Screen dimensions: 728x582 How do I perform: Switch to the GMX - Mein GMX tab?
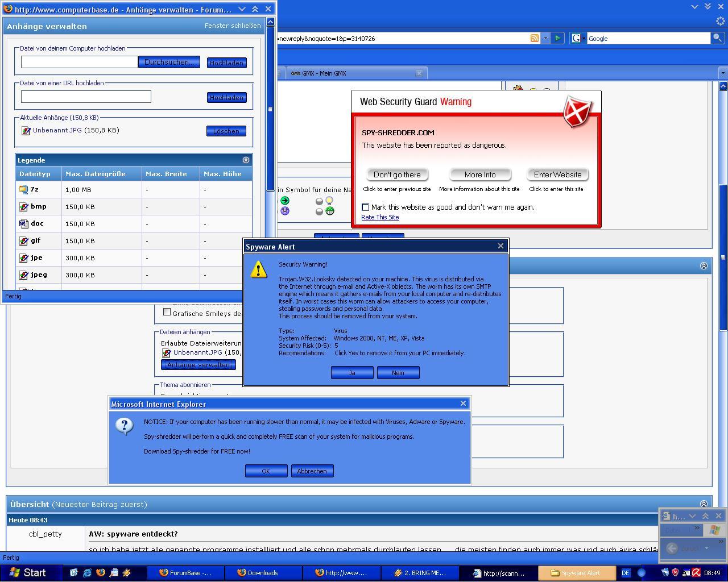tap(353, 73)
